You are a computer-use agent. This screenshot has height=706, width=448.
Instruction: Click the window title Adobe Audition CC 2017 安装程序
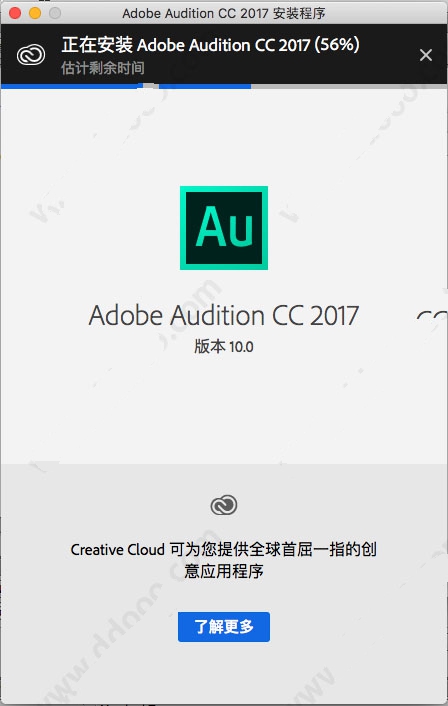(x=224, y=13)
